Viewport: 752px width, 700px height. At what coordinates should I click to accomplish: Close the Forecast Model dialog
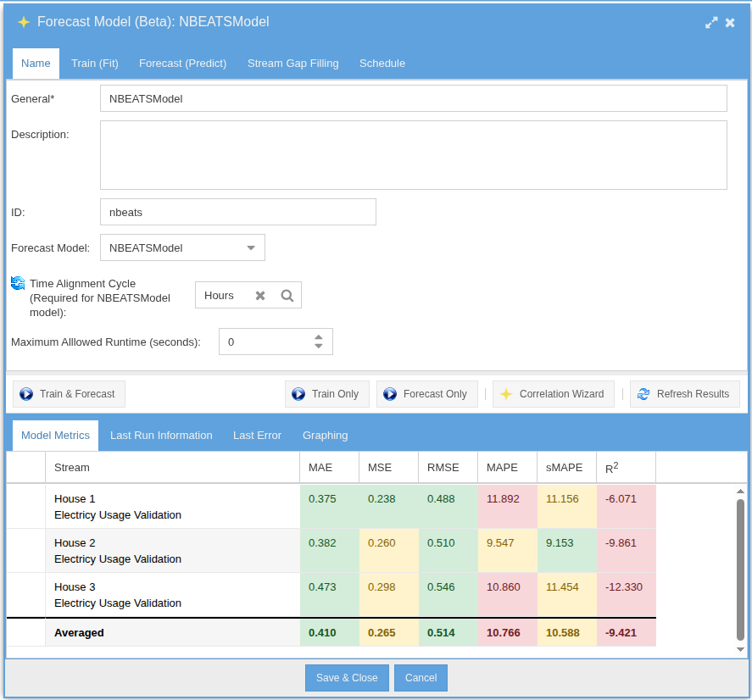[x=730, y=23]
